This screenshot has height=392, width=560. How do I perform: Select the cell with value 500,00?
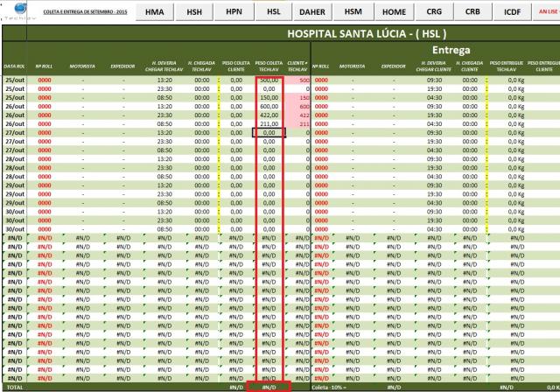(x=269, y=80)
